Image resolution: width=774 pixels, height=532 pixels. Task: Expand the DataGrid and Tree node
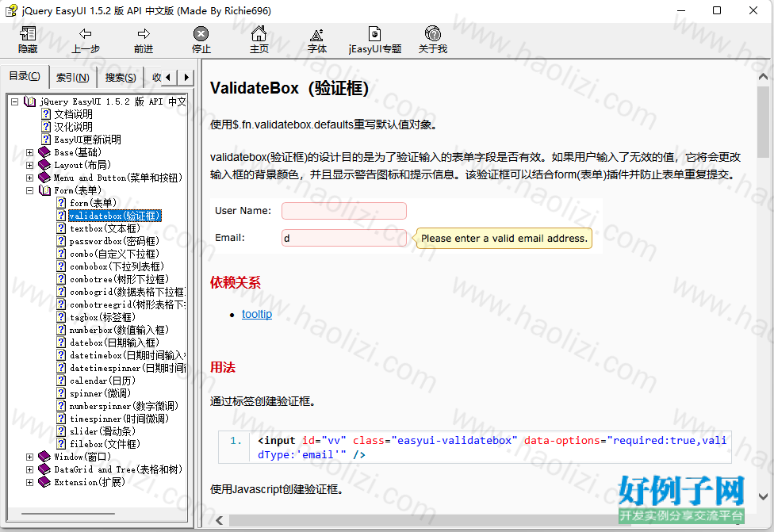(x=29, y=470)
